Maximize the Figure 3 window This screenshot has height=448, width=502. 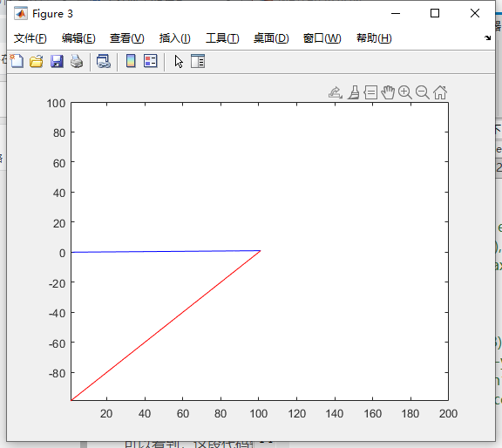(434, 13)
